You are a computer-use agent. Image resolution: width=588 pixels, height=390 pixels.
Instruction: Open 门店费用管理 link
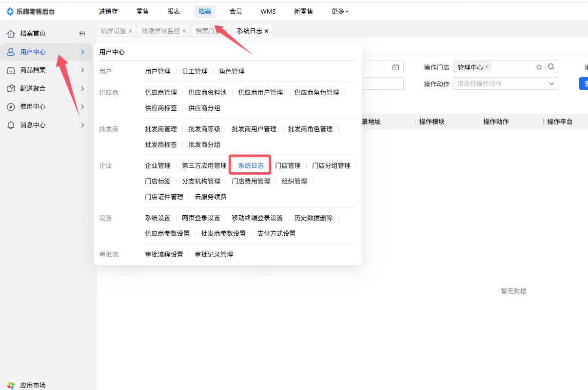coord(251,181)
